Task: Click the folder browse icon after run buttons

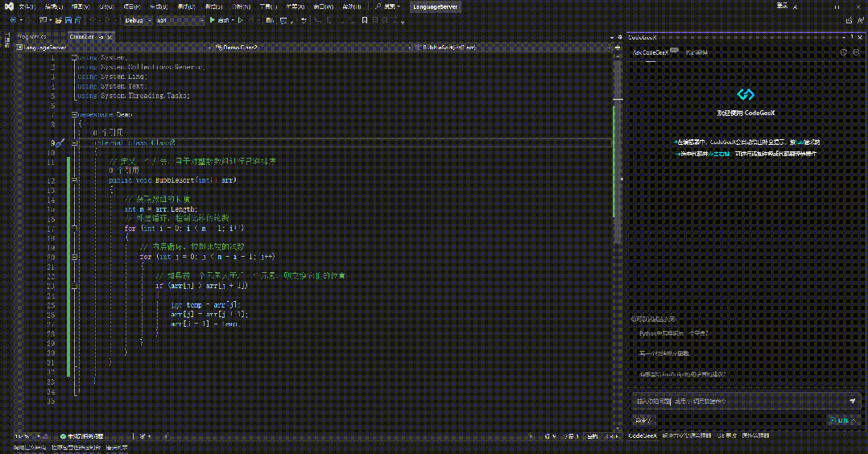Action: coord(270,20)
